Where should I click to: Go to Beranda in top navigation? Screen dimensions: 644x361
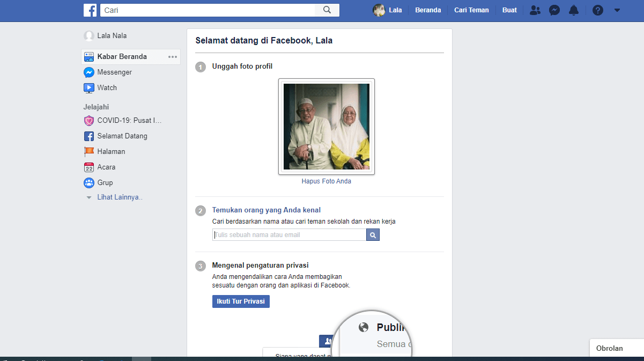point(428,10)
